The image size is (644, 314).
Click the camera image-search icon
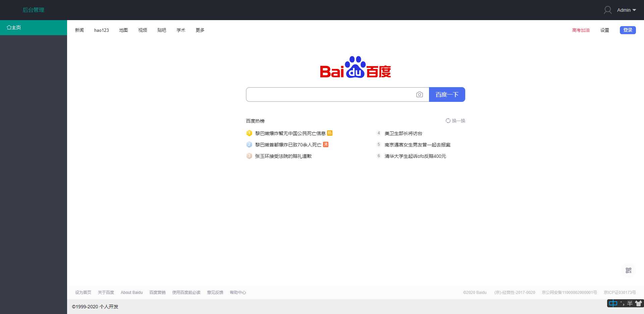coord(420,95)
